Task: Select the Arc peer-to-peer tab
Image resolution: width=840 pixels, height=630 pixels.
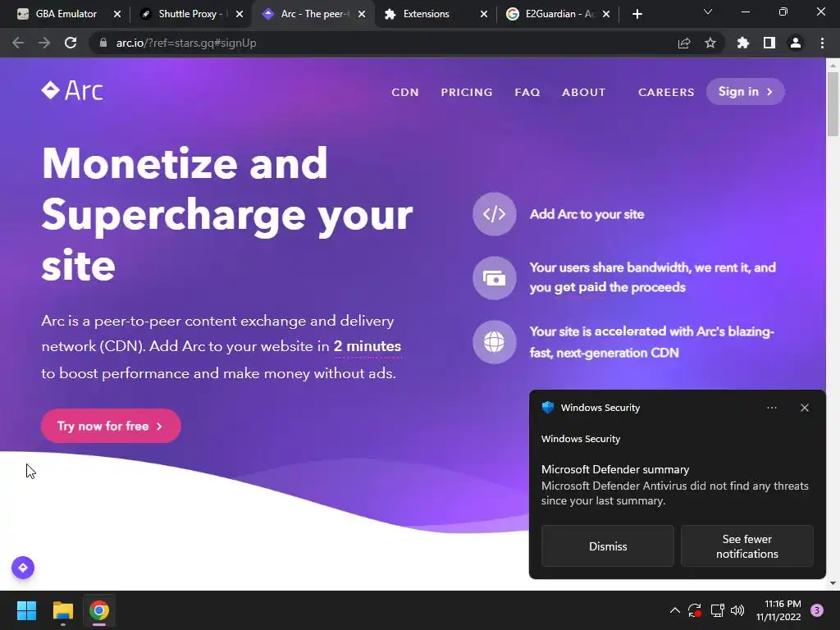Action: tap(313, 14)
